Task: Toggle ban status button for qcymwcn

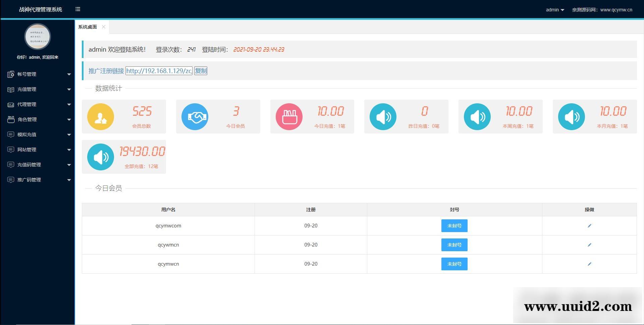Action: pyautogui.click(x=454, y=264)
